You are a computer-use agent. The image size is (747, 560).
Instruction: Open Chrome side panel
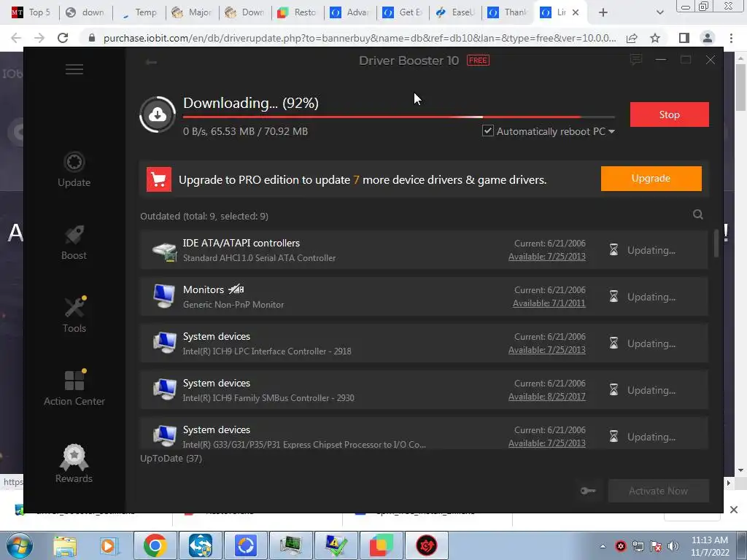[x=684, y=38]
